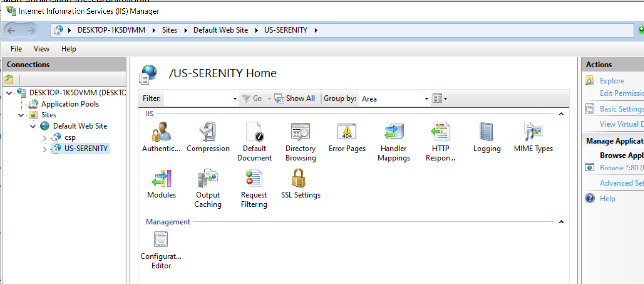Viewport: 644px width, 284px height.
Task: Collapse the IIS section group
Action: (561, 114)
